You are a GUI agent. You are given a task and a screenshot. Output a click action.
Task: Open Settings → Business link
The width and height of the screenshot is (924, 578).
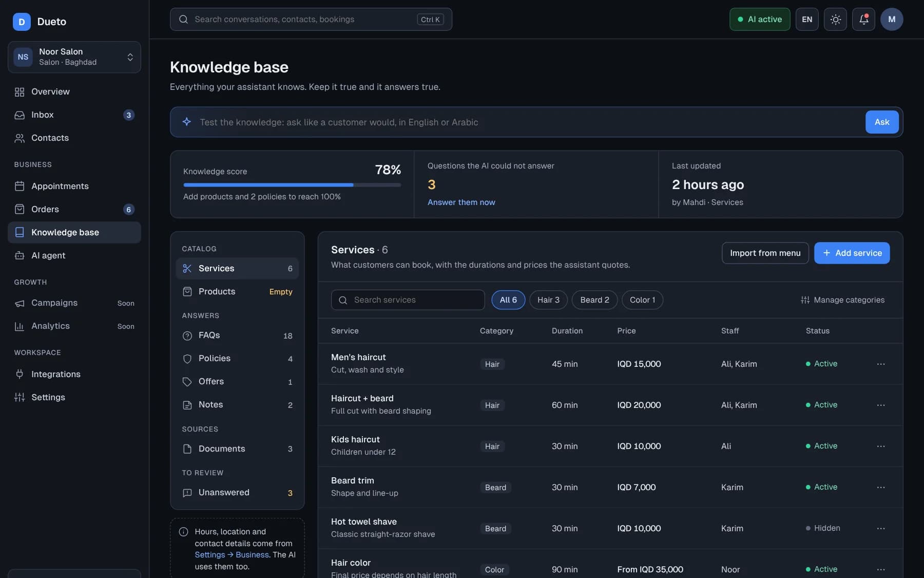(232, 555)
